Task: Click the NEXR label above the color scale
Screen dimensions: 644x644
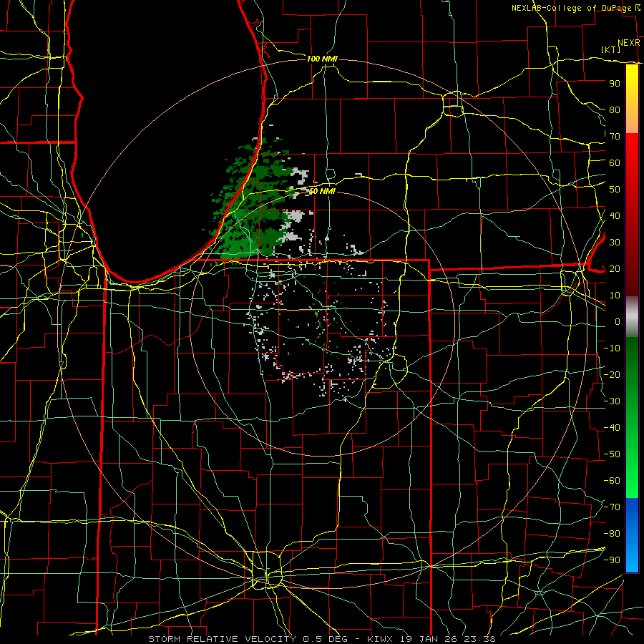Action: (629, 43)
